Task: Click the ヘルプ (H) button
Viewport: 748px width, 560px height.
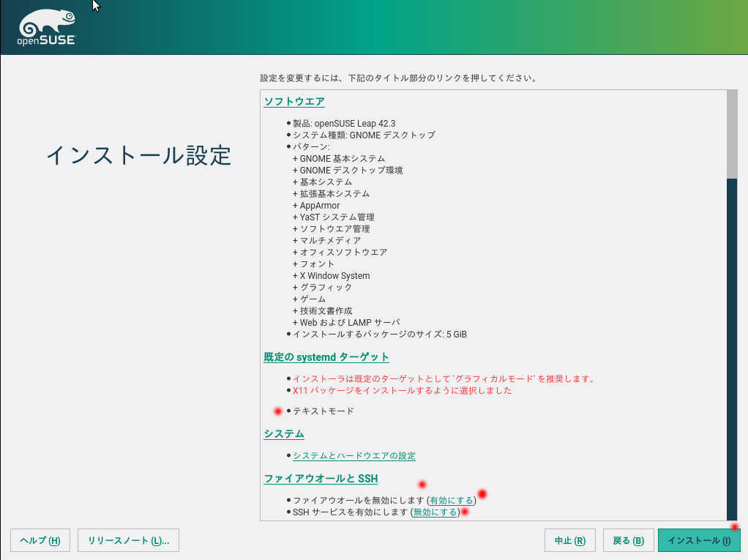Action: (40, 540)
